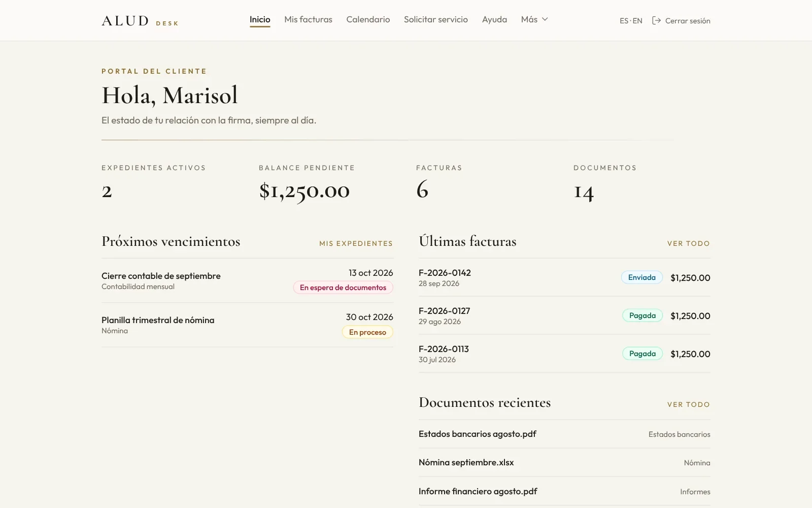This screenshot has height=508, width=812.
Task: Click the $1,250.00 balance pendiente value
Action: [x=304, y=191]
